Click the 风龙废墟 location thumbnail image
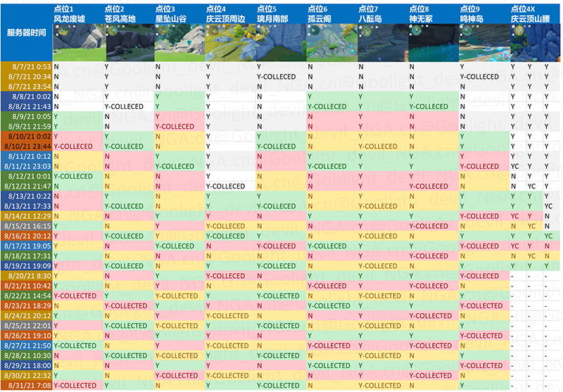This screenshot has width=563, height=392. 80,43
